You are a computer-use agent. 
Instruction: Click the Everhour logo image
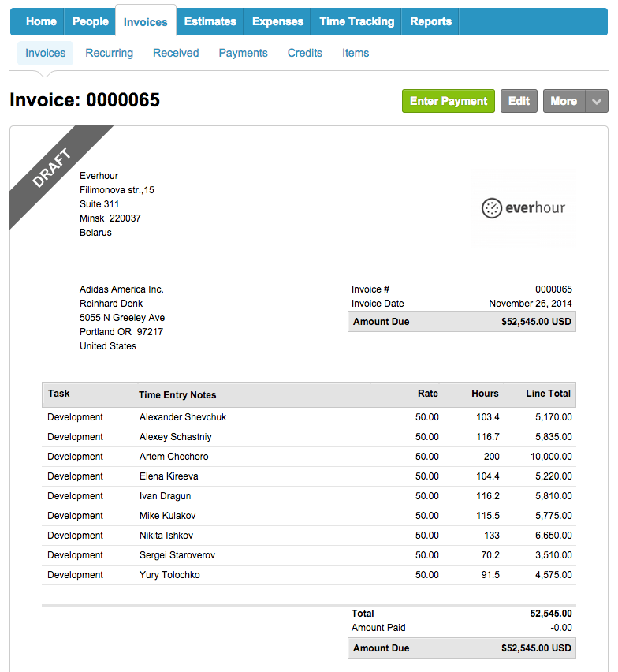click(x=523, y=208)
